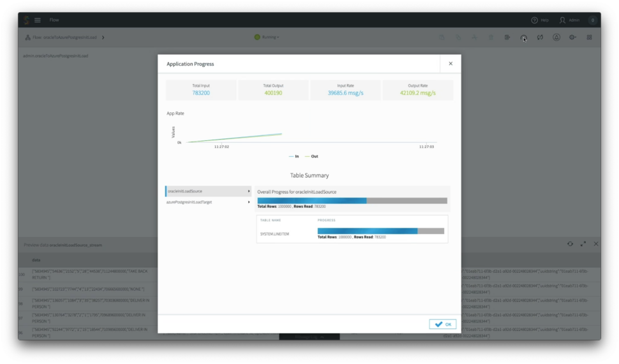Select azurePostgresInitLoadTarget in Table Summary
619x364 pixels.
pyautogui.click(x=208, y=202)
